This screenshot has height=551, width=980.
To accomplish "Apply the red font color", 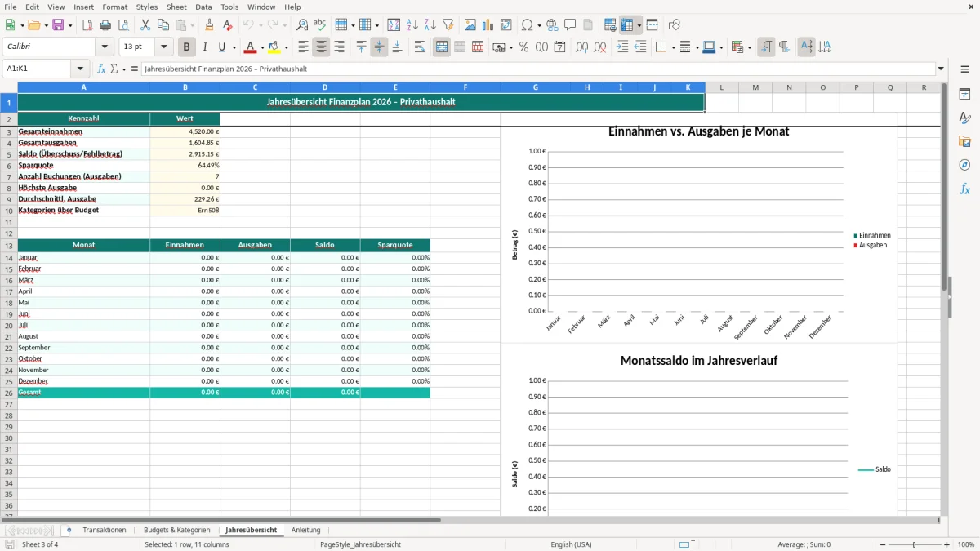I will pyautogui.click(x=249, y=47).
